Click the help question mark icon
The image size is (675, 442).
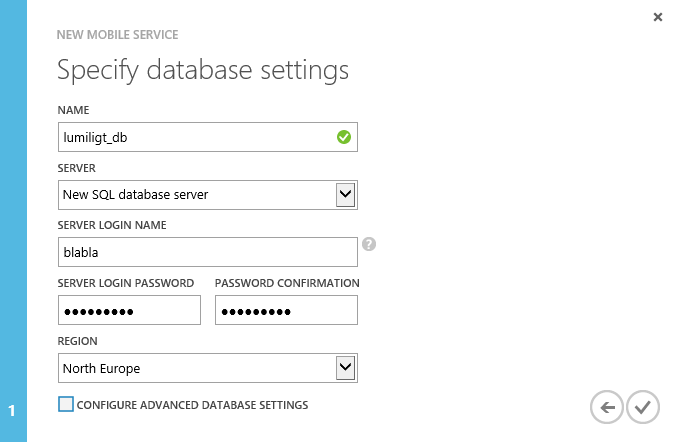(x=369, y=243)
